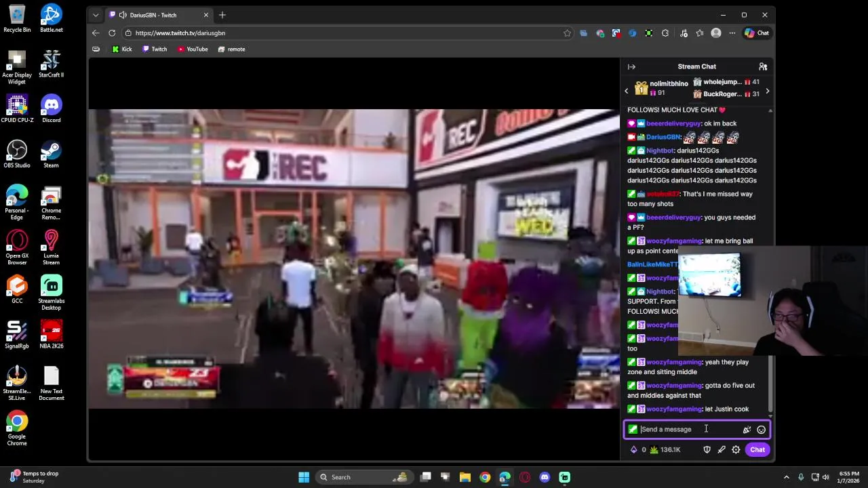The width and height of the screenshot is (868, 488).
Task: Click the nolimitbhino top gifter entry
Action: [661, 88]
